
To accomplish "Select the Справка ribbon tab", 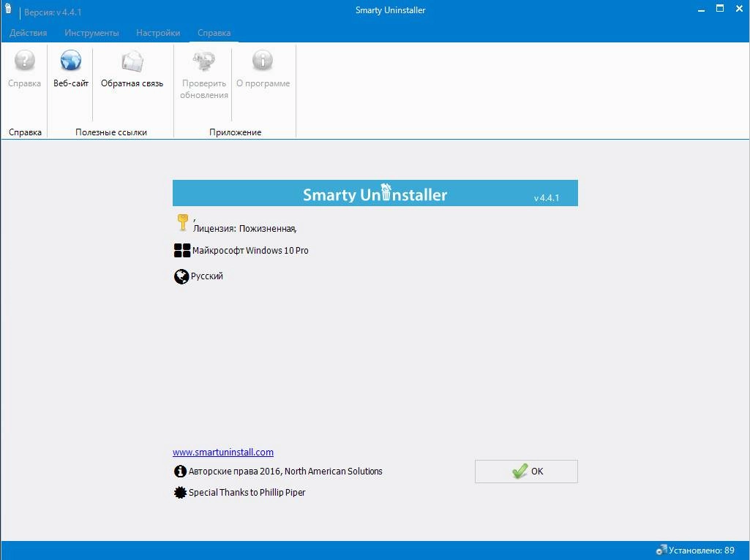I will 214,33.
